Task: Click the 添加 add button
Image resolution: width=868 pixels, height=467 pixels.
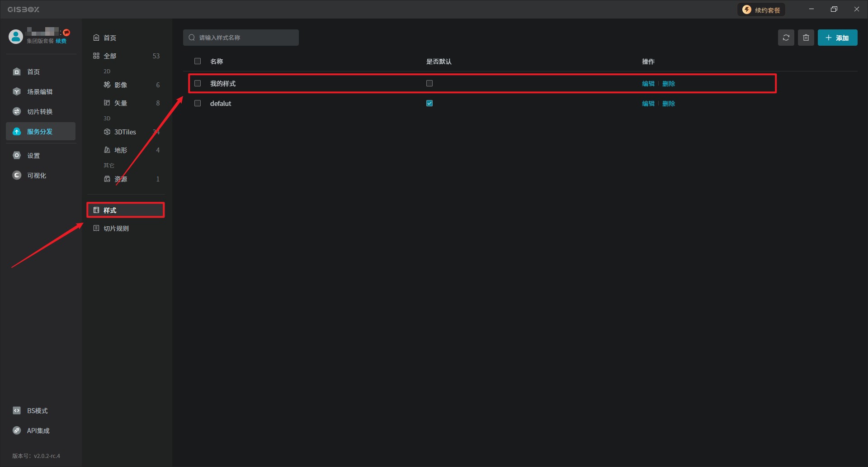Action: point(837,38)
